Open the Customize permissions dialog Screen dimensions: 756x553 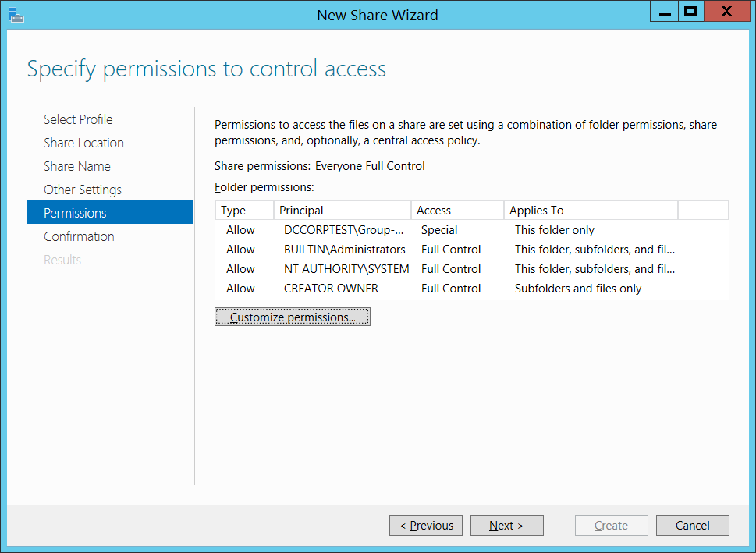pos(292,317)
